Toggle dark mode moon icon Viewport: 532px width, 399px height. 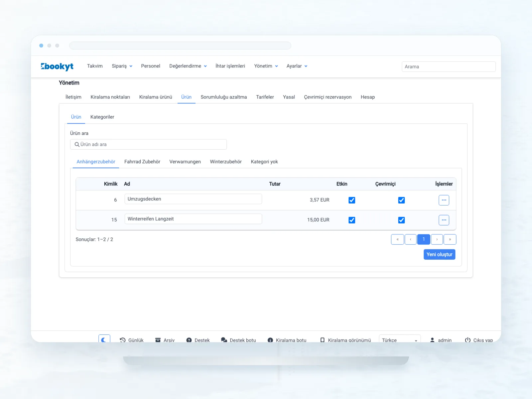[x=104, y=339]
